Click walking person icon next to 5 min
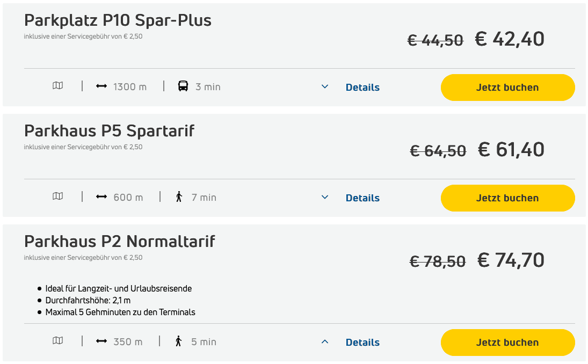This screenshot has width=588, height=364. (179, 341)
